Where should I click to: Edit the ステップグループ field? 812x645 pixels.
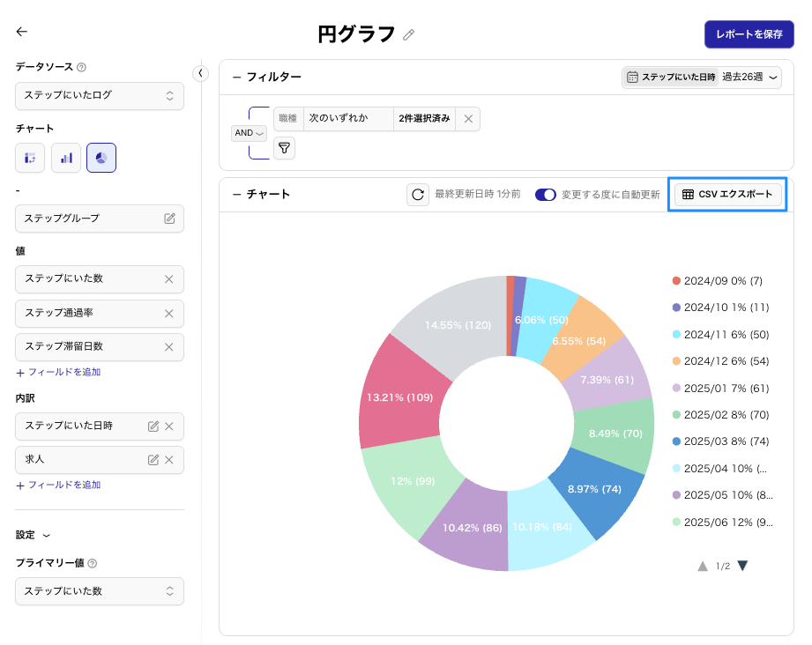pyautogui.click(x=169, y=219)
